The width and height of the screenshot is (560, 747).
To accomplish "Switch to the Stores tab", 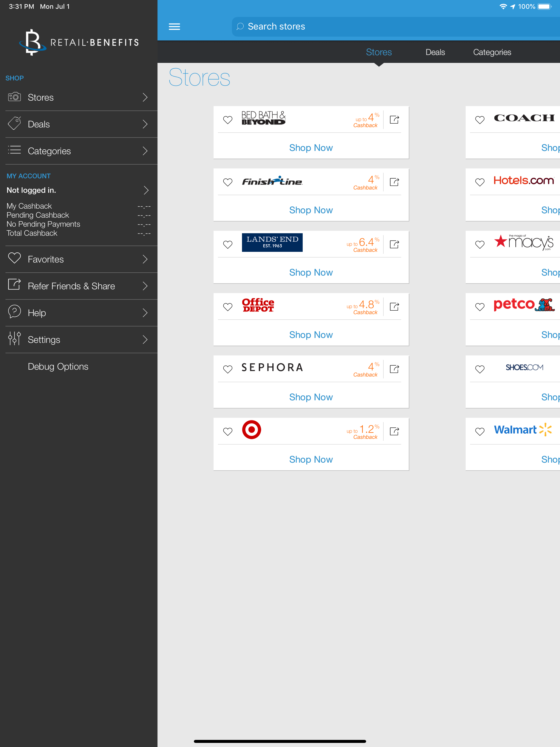I will point(379,52).
